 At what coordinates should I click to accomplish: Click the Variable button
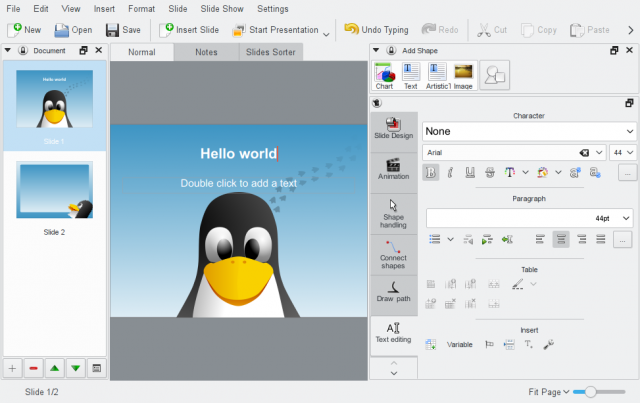click(459, 345)
